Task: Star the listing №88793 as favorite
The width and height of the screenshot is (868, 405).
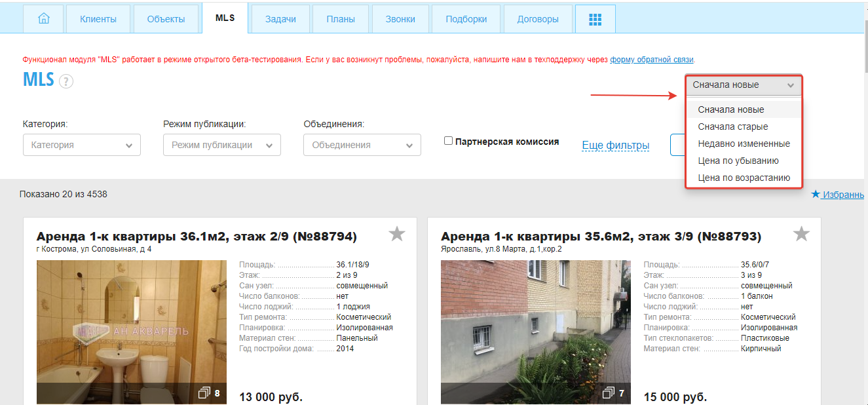Action: coord(801,234)
